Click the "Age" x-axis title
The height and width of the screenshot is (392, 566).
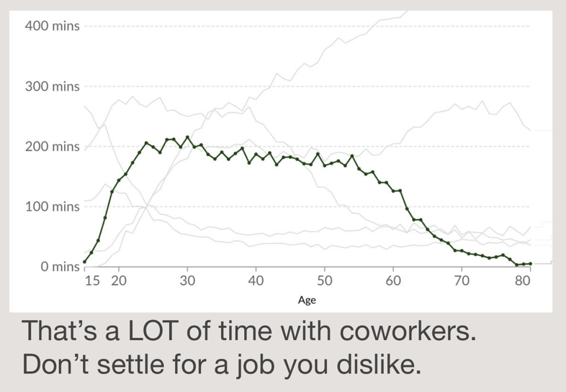coord(307,300)
